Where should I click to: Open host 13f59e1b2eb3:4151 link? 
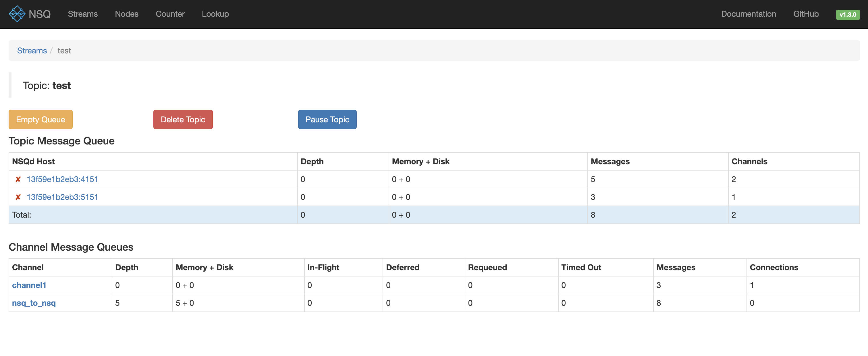[x=62, y=179]
